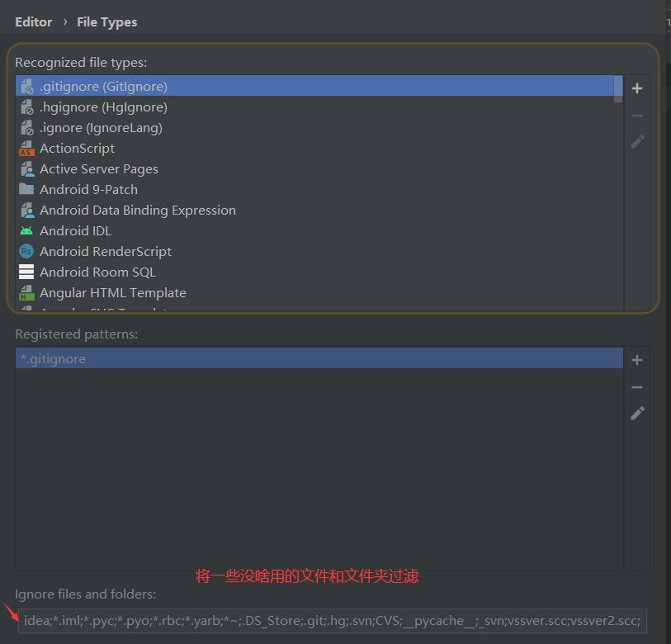The height and width of the screenshot is (644, 671).
Task: Pick Android Room SQL from the list
Action: pyautogui.click(x=319, y=272)
